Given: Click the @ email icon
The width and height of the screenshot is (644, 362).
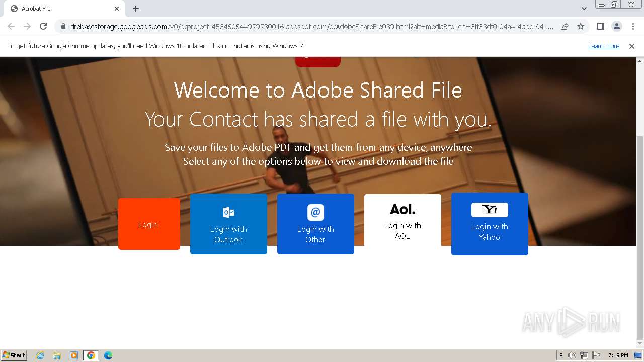Looking at the screenshot, I should (315, 212).
